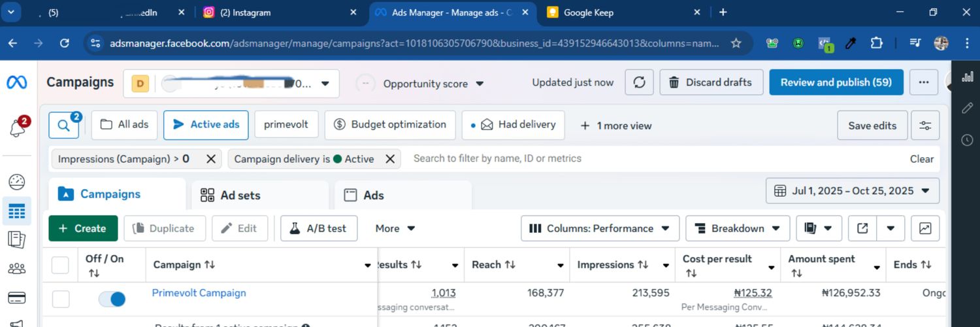
Task: Open the browser media control icon
Action: click(x=915, y=43)
